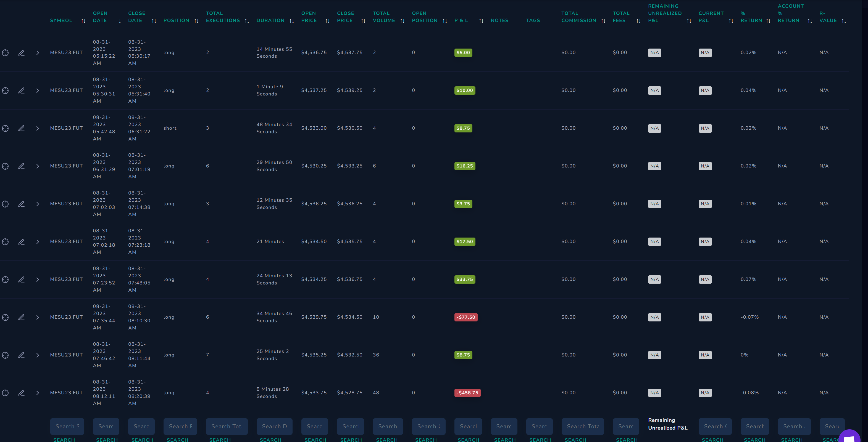Click the Notes column header
868x442 pixels.
pos(499,20)
